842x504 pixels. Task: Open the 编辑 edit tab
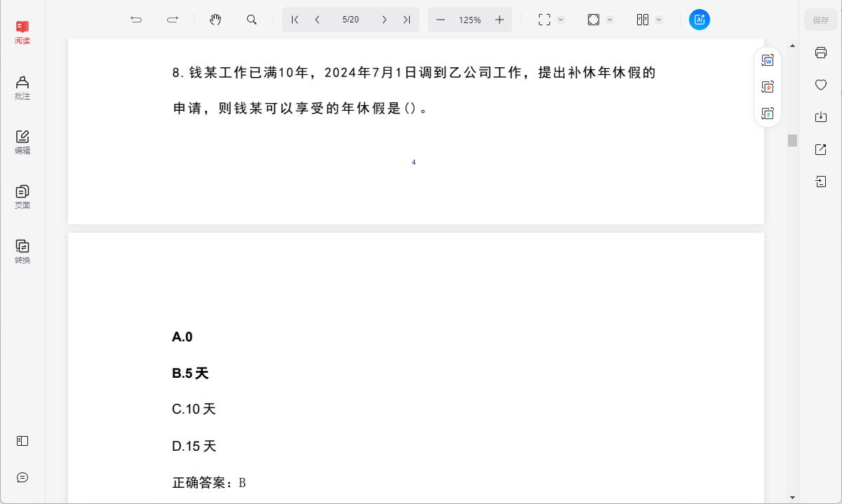[x=22, y=142]
